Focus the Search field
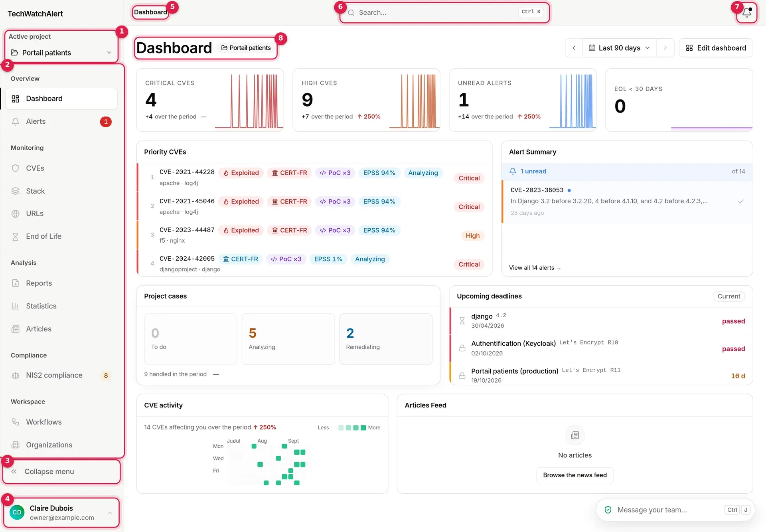The image size is (766, 532). click(444, 12)
